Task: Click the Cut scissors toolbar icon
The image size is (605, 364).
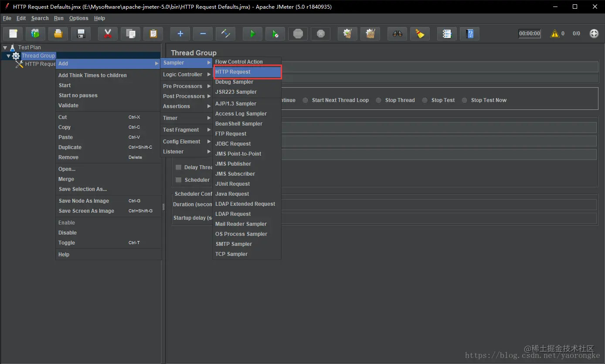Action: pyautogui.click(x=108, y=34)
